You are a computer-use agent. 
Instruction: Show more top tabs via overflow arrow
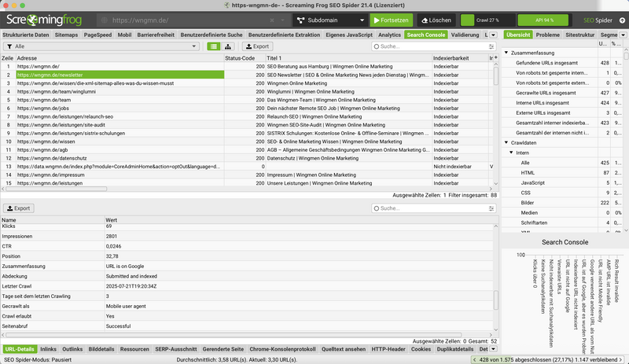tap(494, 35)
